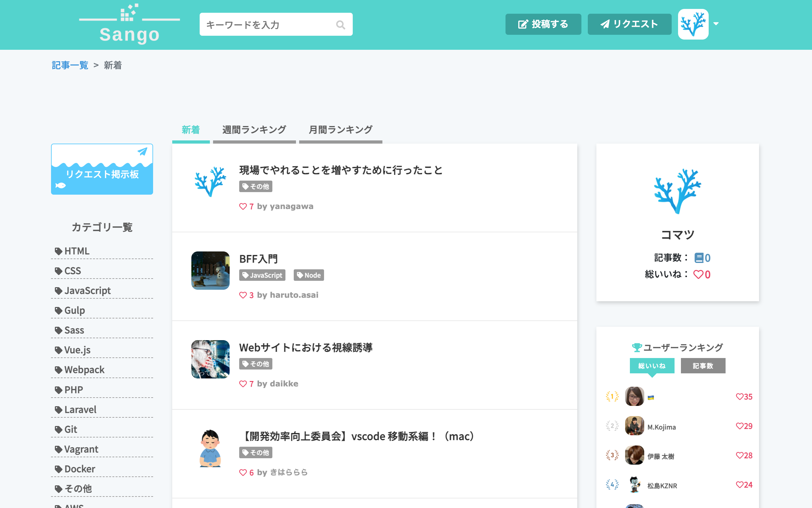Click the heart icon on BFF入門 article
812x508 pixels.
pos(243,295)
